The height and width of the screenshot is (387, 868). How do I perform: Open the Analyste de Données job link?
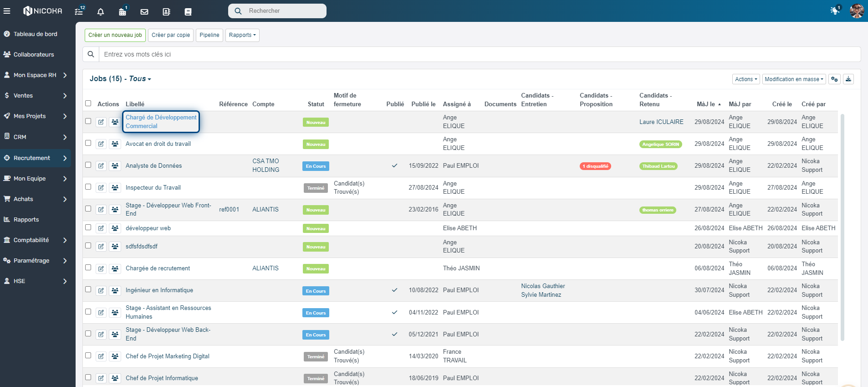[x=153, y=166]
